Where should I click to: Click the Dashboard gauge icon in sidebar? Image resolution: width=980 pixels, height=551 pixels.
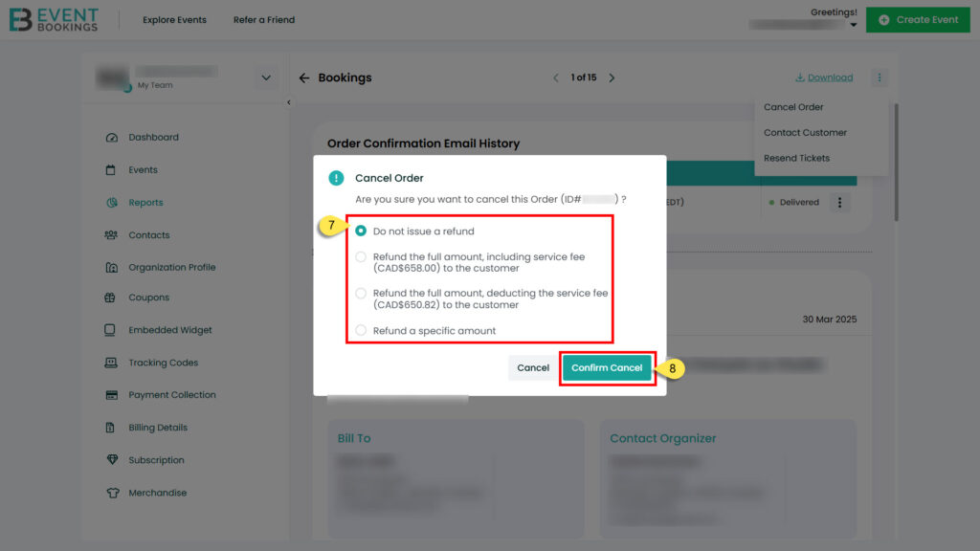point(111,138)
